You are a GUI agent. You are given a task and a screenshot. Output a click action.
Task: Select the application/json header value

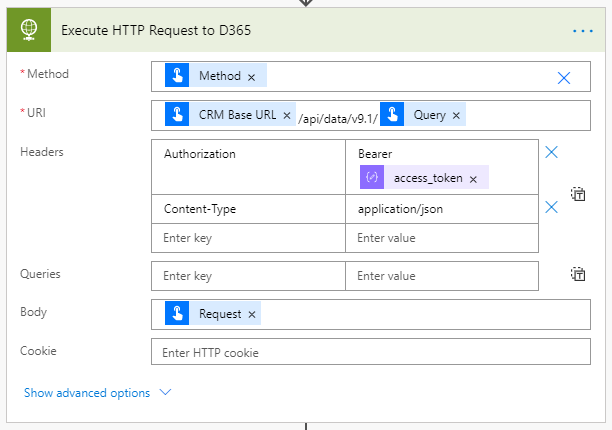pyautogui.click(x=399, y=209)
